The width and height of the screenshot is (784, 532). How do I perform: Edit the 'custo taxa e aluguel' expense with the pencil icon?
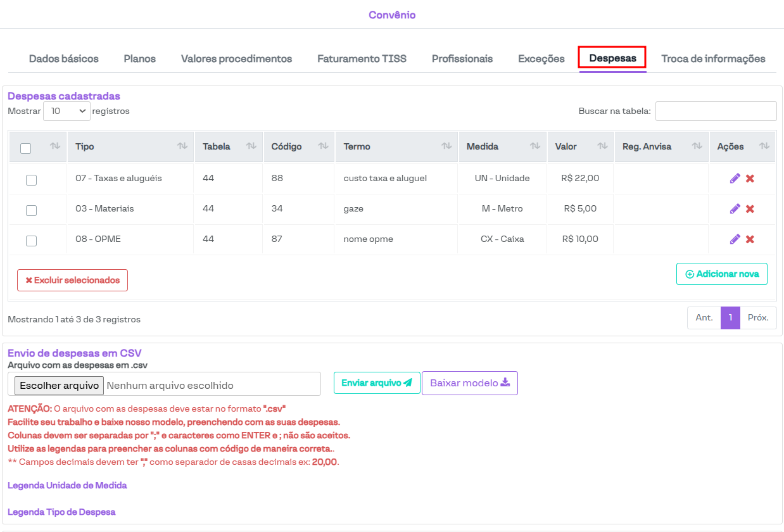(735, 179)
